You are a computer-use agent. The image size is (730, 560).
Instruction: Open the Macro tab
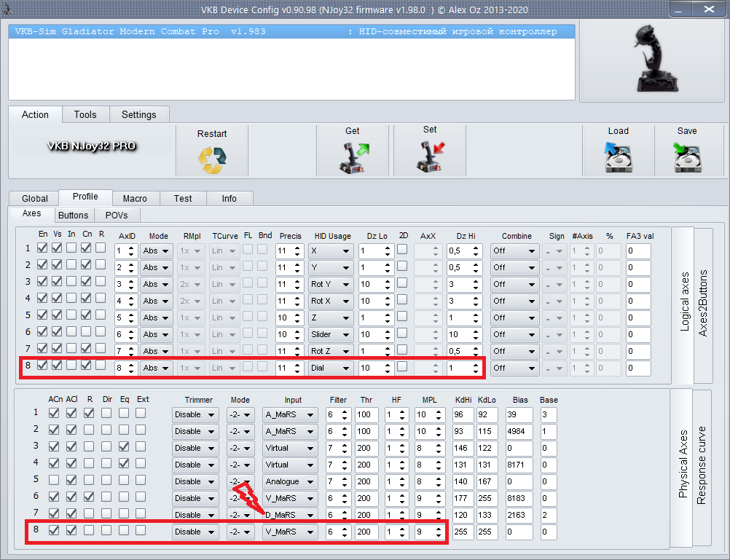coord(135,198)
